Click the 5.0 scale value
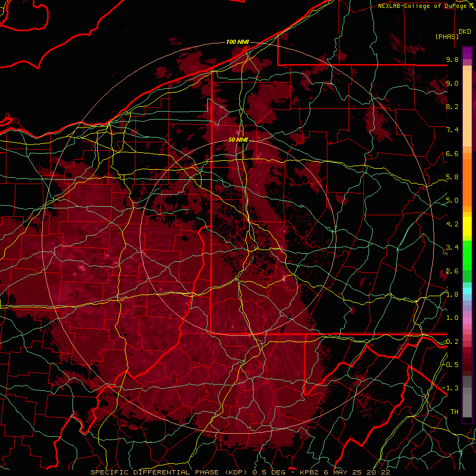The image size is (476, 476). coord(452,200)
